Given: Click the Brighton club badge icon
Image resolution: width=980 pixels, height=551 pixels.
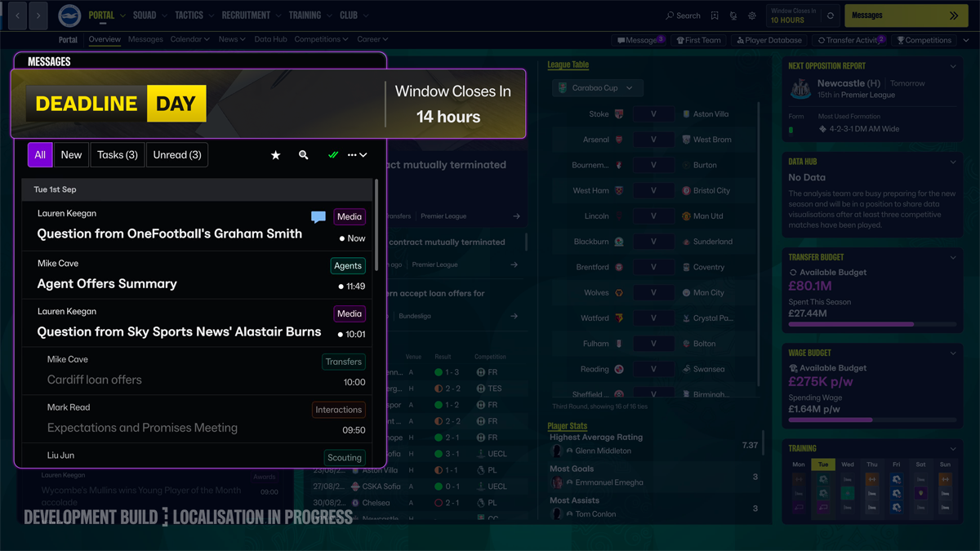Looking at the screenshot, I should [x=69, y=16].
